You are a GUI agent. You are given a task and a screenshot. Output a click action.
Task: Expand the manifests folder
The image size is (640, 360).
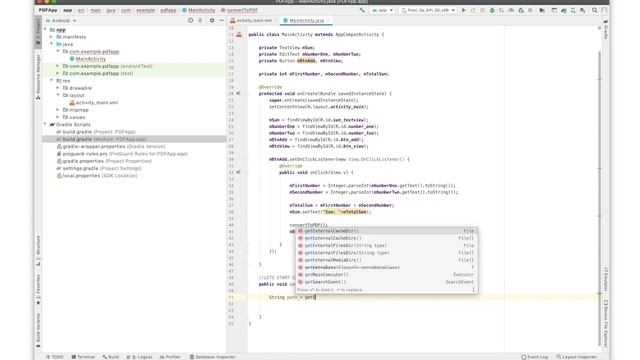coord(52,37)
